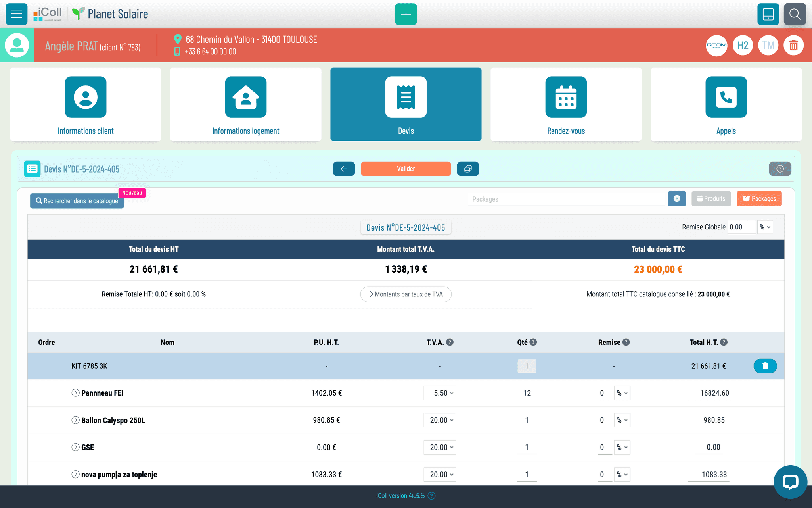Open T.V.A. dropdown for GSE
Image resolution: width=812 pixels, height=508 pixels.
point(440,447)
